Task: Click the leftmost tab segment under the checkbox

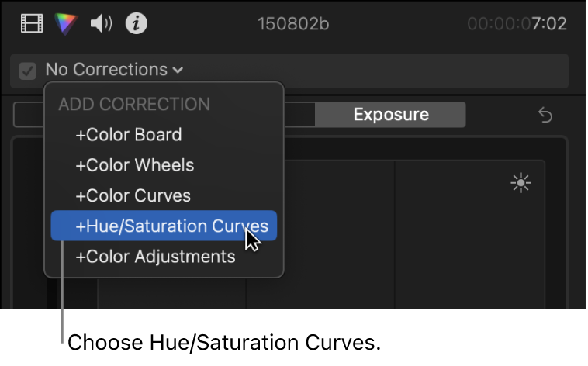Action: [x=29, y=115]
